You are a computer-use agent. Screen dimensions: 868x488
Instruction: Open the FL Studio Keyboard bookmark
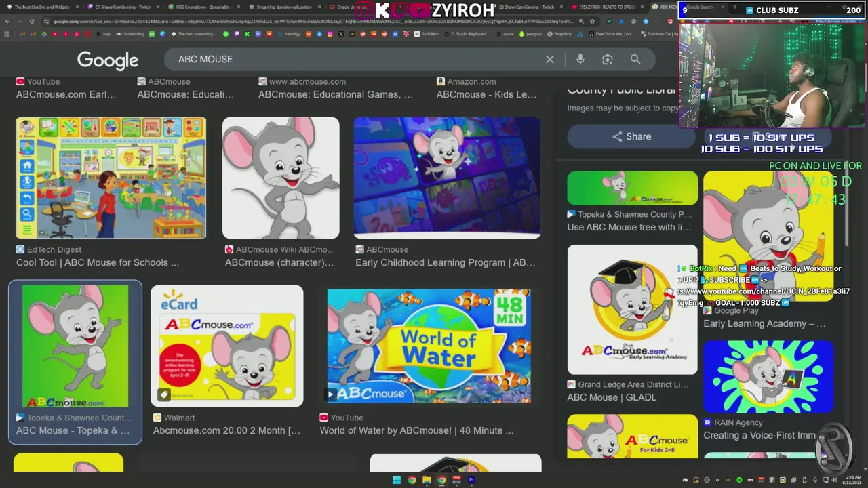pos(467,33)
